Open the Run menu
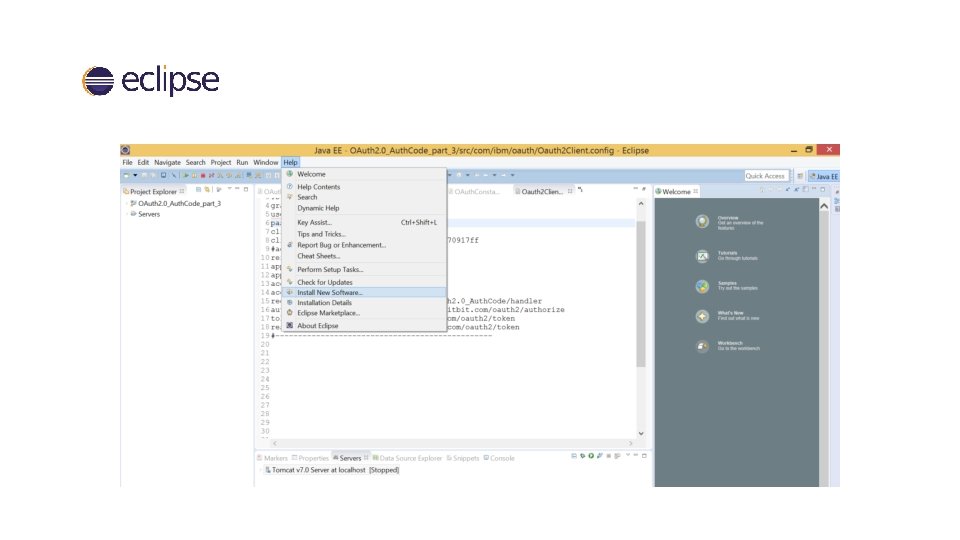 [242, 162]
